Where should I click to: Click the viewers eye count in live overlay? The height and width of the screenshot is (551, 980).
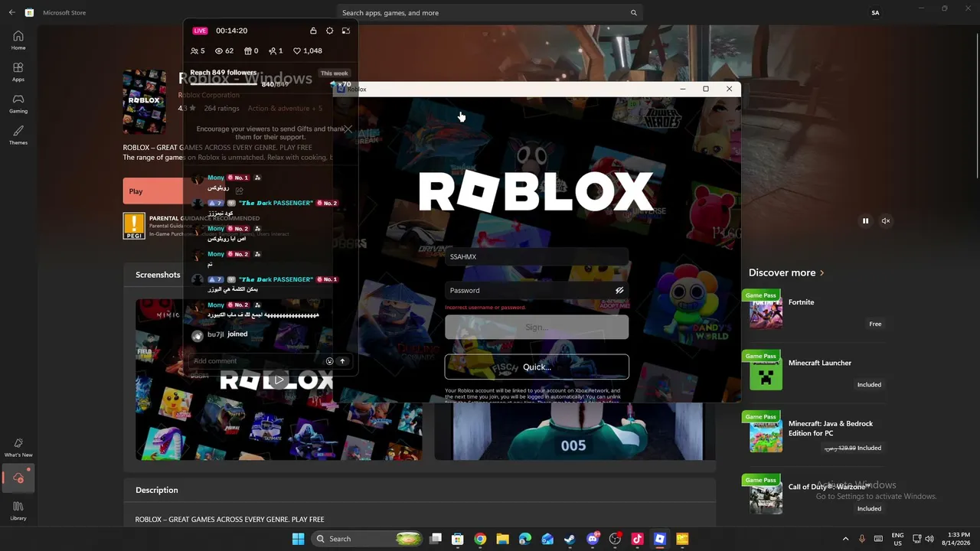click(x=224, y=51)
